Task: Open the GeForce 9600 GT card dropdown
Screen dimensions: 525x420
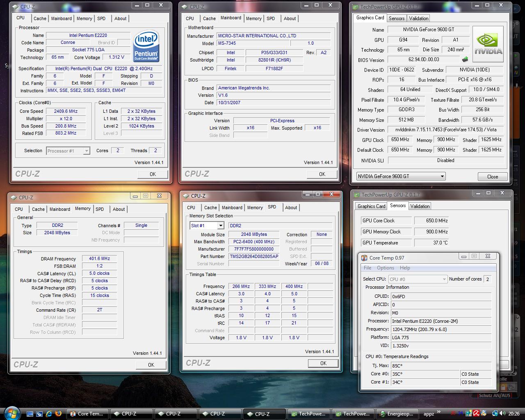Action: (401, 176)
